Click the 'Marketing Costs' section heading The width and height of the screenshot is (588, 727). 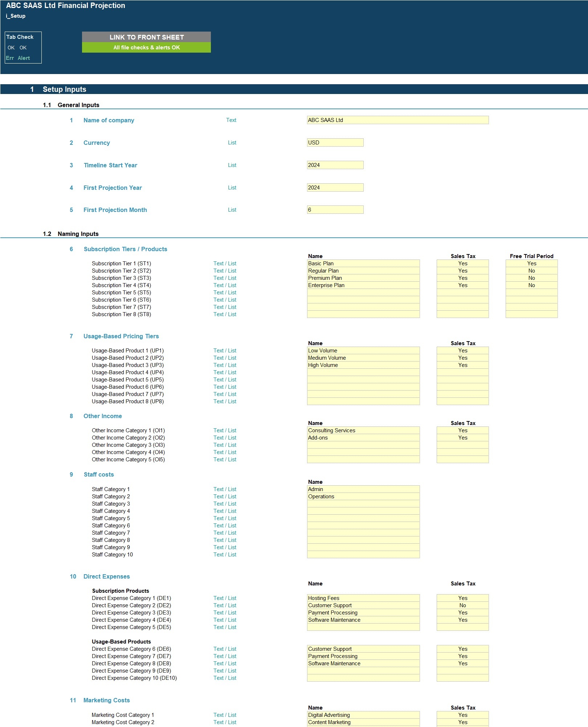tap(107, 700)
